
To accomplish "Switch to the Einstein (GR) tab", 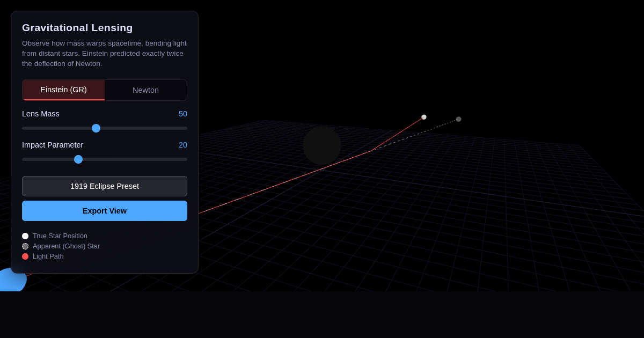I will [x=63, y=90].
